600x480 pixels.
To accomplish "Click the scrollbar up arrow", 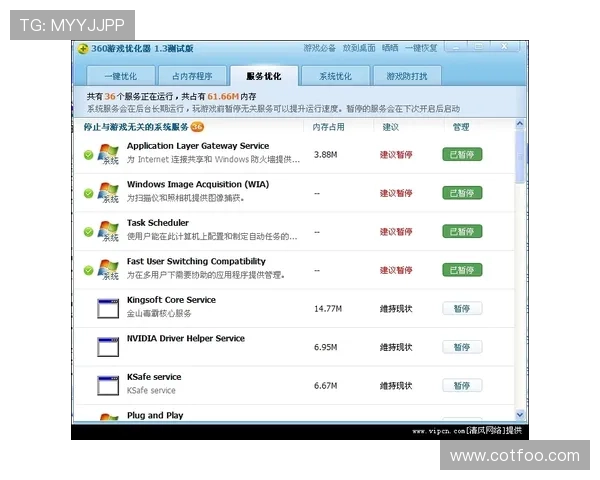I will (x=520, y=124).
